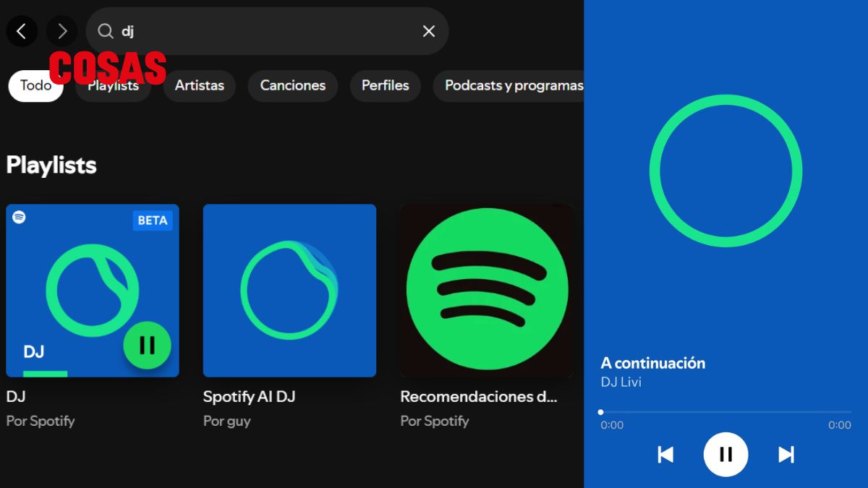This screenshot has height=488, width=868.
Task: Switch to the Perfiles filter
Action: click(386, 85)
